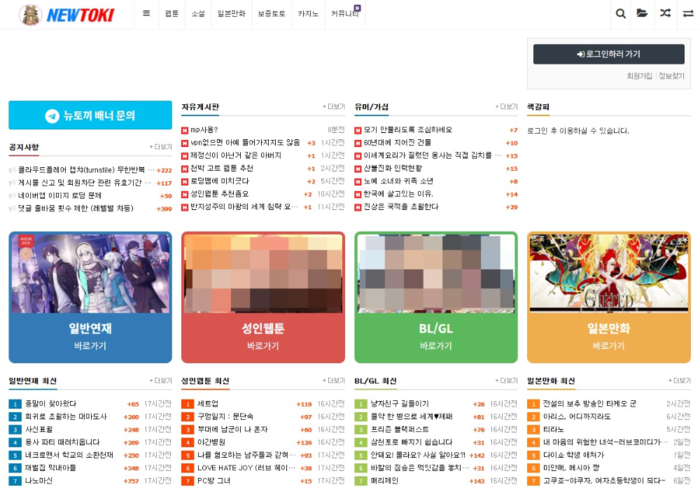
Task: Click the NEWTOKI logo
Action: pyautogui.click(x=67, y=15)
